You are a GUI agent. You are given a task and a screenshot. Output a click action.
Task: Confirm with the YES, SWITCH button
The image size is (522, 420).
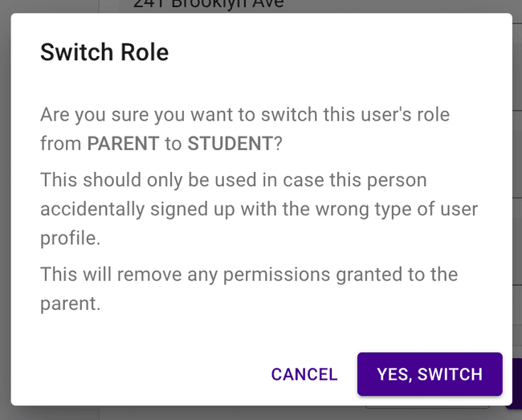[430, 374]
